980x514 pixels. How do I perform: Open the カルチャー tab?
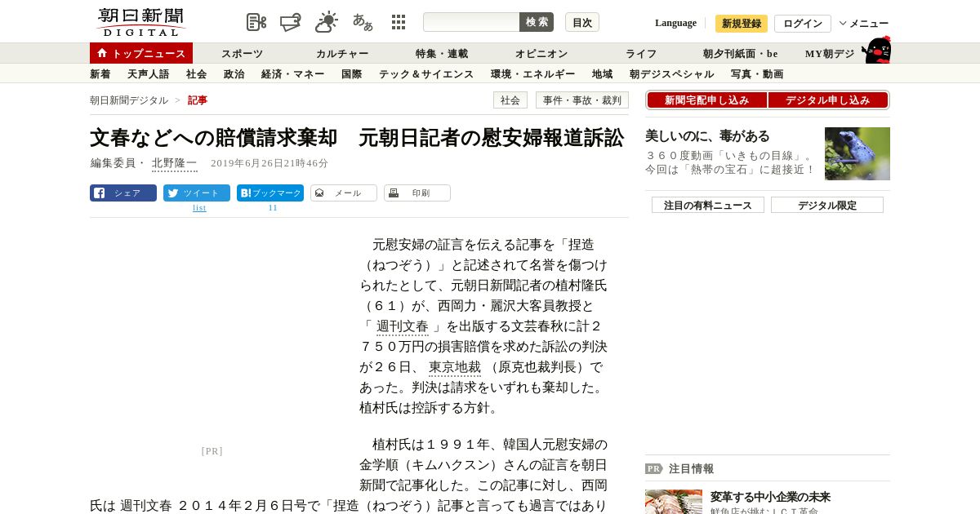point(342,54)
